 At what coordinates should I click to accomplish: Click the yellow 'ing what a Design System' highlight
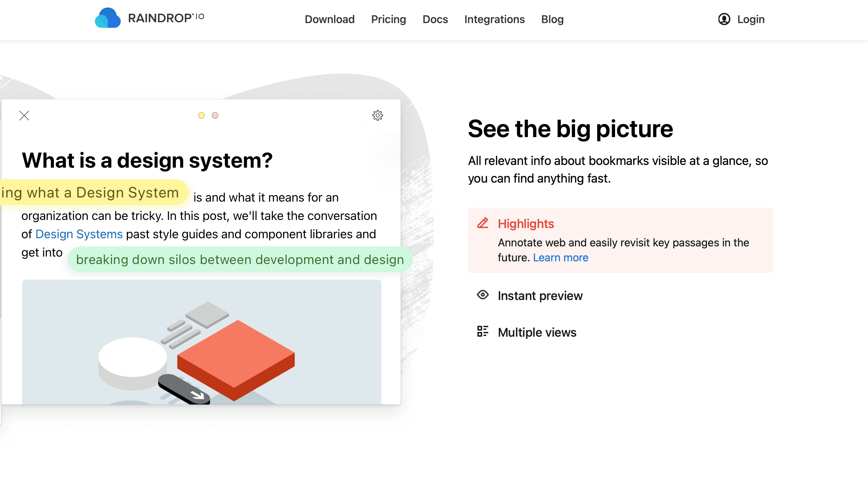click(x=94, y=192)
